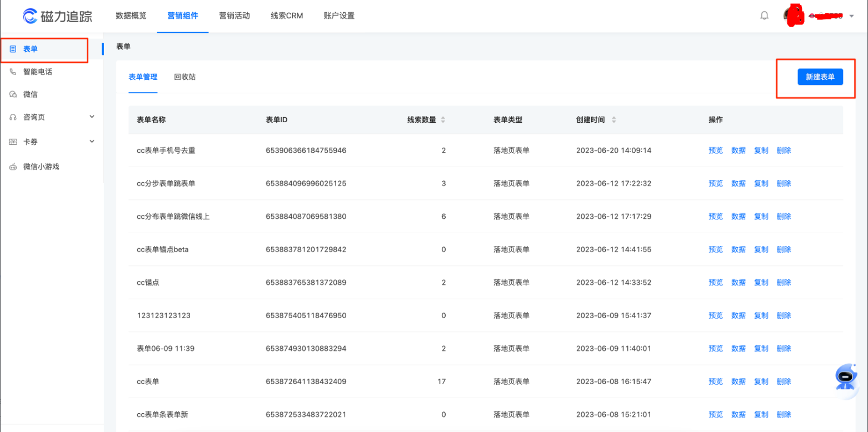Open the notification bell
This screenshot has width=868, height=432.
tap(765, 15)
